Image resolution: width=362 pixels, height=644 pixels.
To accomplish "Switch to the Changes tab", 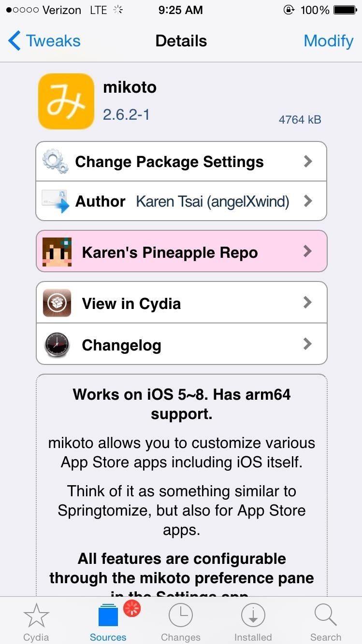I will (180, 620).
